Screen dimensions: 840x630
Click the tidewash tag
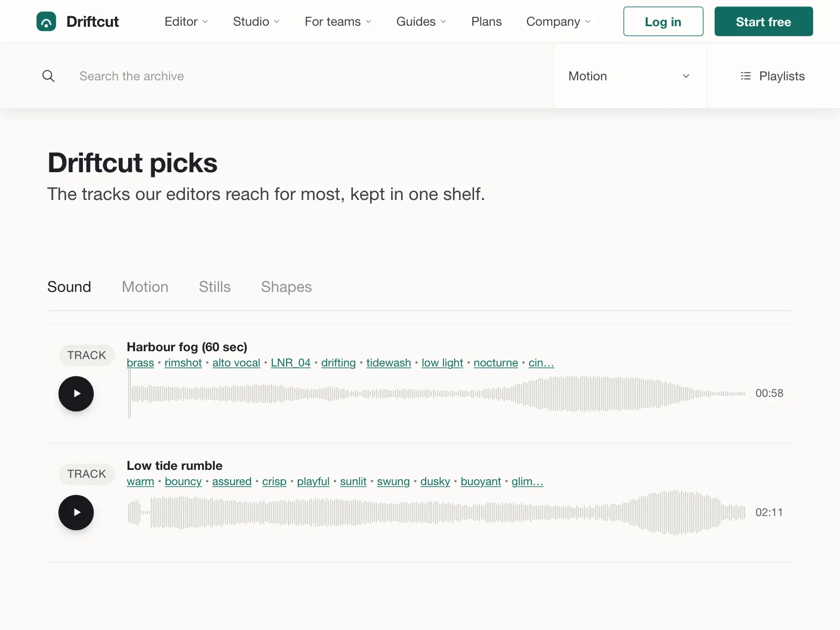(x=388, y=363)
